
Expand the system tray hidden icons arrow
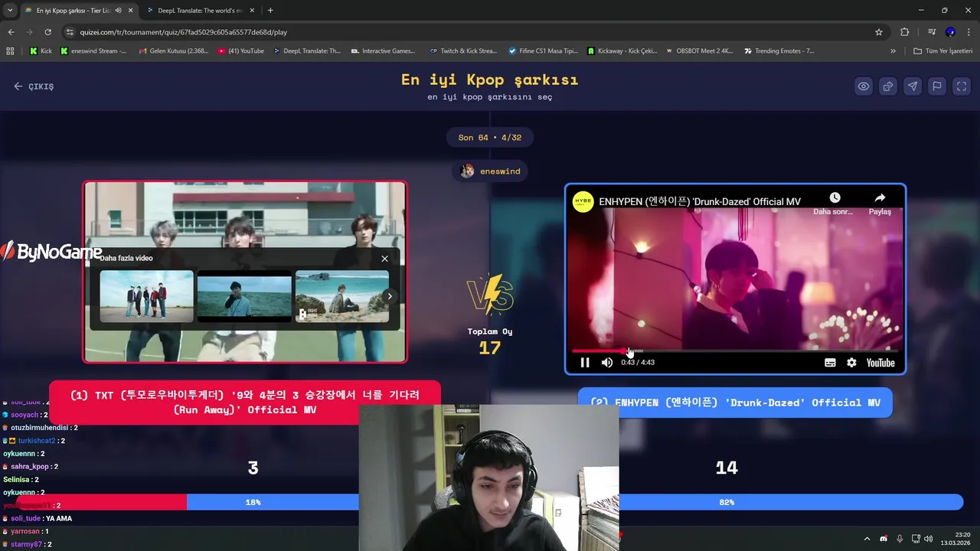tap(867, 539)
